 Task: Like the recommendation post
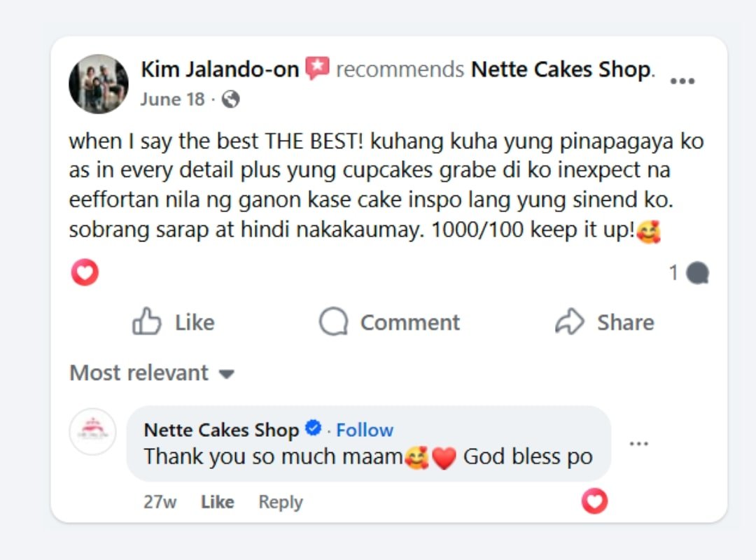click(174, 322)
